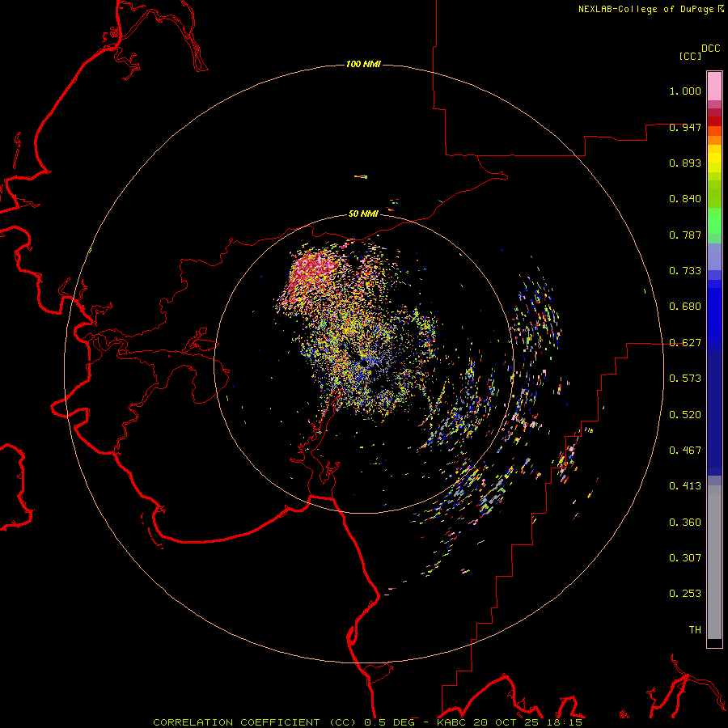The height and width of the screenshot is (728, 728).
Task: Click the 0.733 color scale label
Action: click(x=685, y=271)
